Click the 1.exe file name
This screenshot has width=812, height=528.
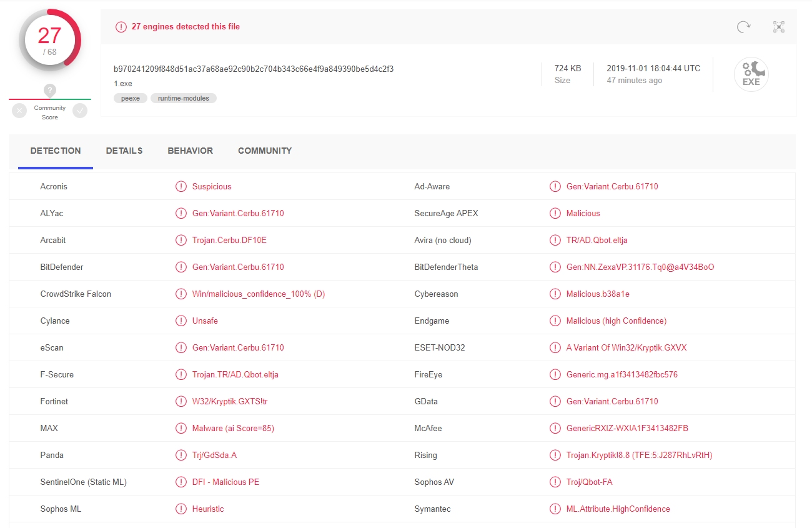coord(123,83)
